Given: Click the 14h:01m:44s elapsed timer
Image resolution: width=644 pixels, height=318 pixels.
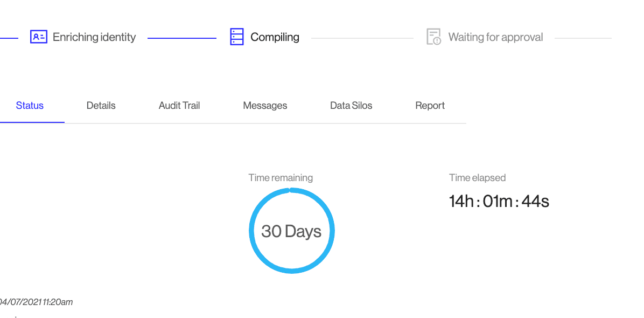Looking at the screenshot, I should [x=499, y=202].
